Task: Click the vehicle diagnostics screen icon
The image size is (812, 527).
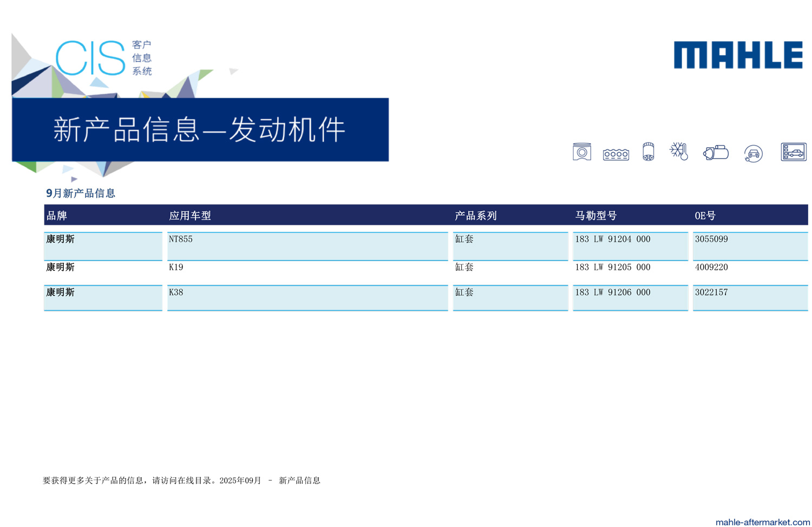Action: [793, 152]
